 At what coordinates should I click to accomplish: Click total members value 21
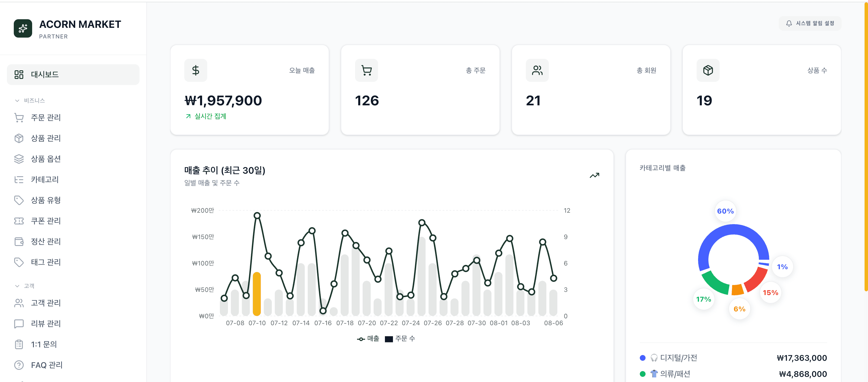tap(533, 100)
